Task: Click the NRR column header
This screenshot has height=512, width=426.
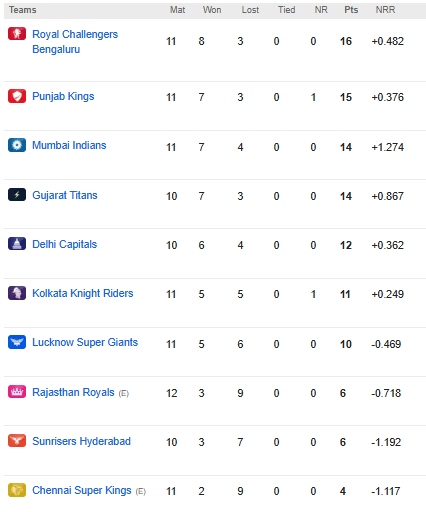Action: coord(385,10)
